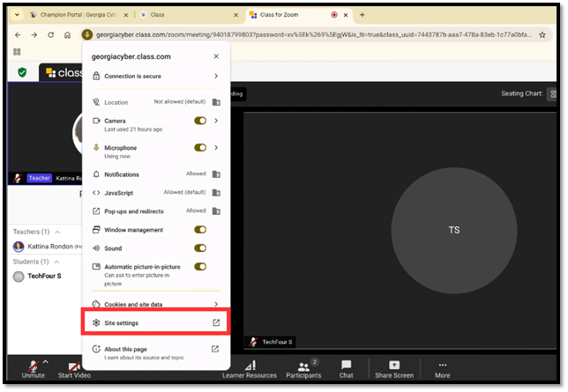Click the Site settings external-link icon

[216, 322]
